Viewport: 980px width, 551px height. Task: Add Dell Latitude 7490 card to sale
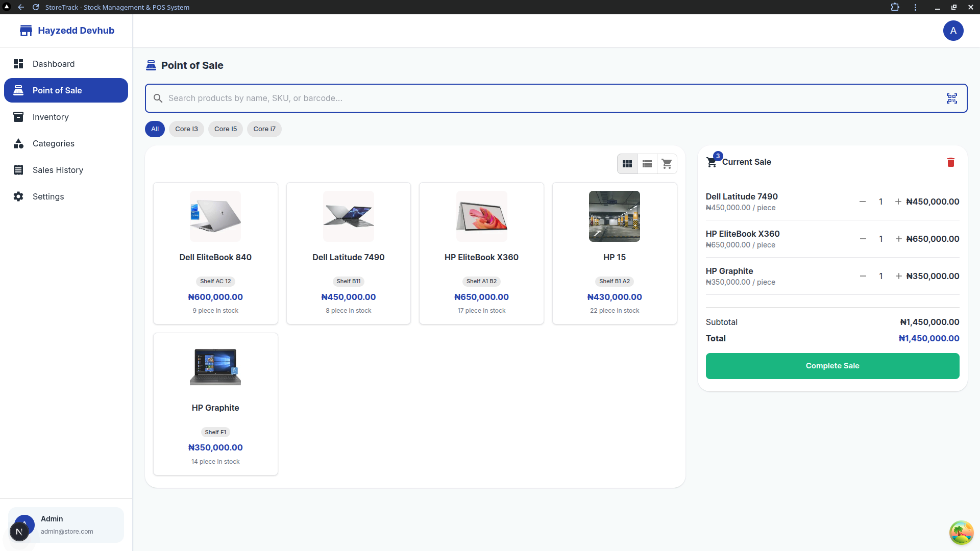349,253
